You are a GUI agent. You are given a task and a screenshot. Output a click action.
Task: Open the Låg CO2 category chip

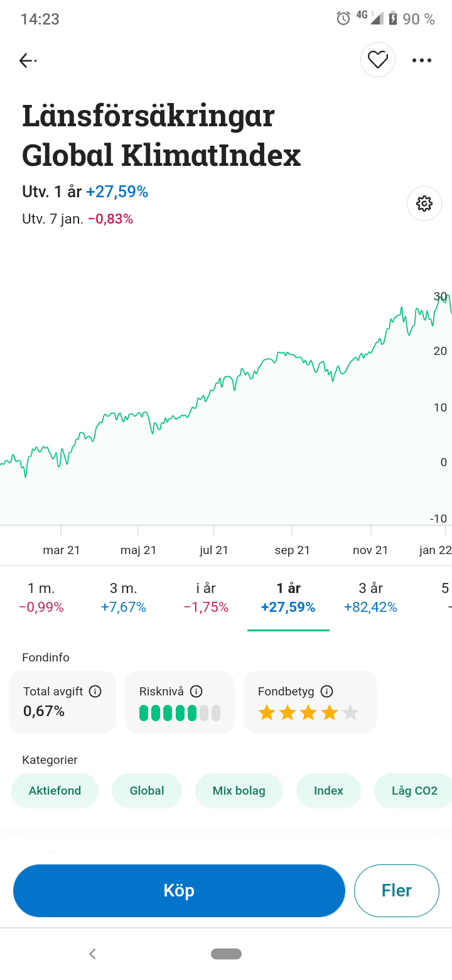413,791
